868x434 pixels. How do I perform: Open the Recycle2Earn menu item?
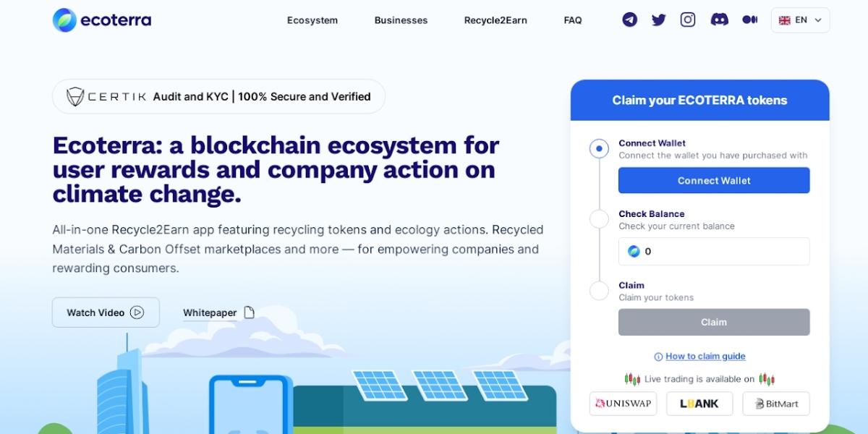pyautogui.click(x=495, y=20)
